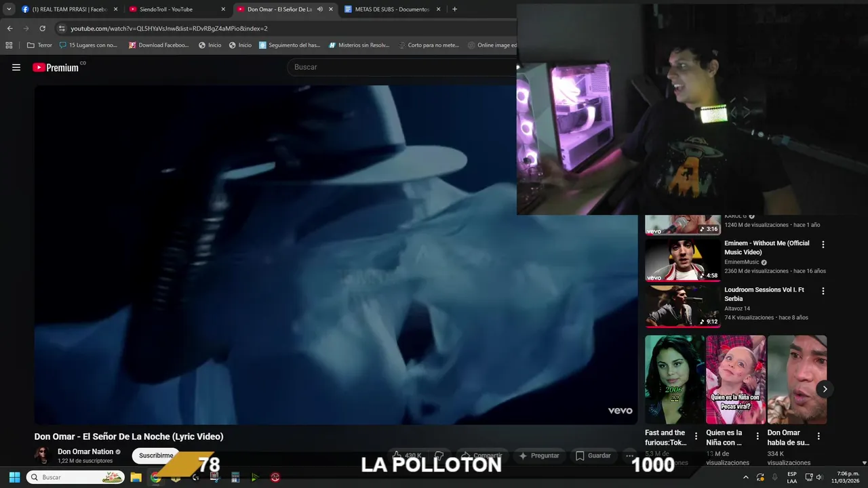This screenshot has height=488, width=868.
Task: Open the Fast and the furious short thumbnail
Action: click(675, 380)
